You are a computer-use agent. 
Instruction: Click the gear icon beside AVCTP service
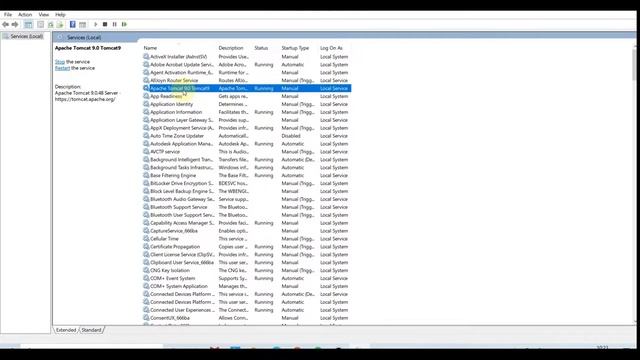pos(146,151)
